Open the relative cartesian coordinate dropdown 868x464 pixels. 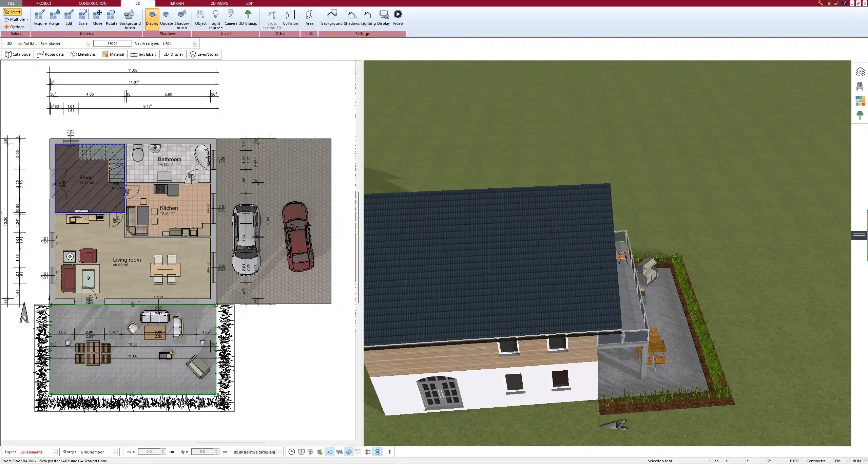coord(279,452)
